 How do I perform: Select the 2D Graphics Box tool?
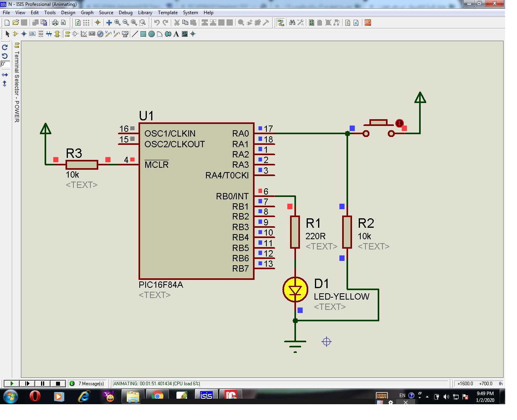pos(143,34)
